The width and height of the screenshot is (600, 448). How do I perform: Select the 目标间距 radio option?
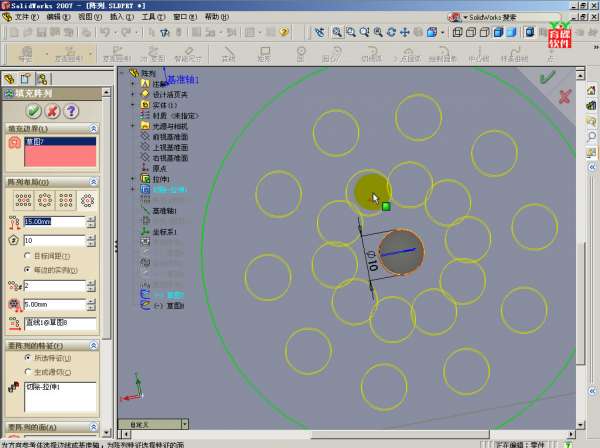click(26, 256)
